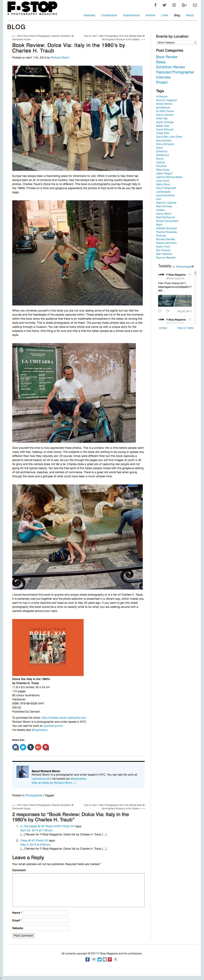Show the Twitter widget info icon
The image size is (204, 980).
(193, 266)
